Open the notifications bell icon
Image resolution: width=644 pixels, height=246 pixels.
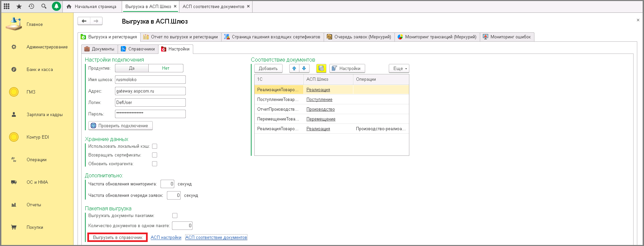(56, 6)
